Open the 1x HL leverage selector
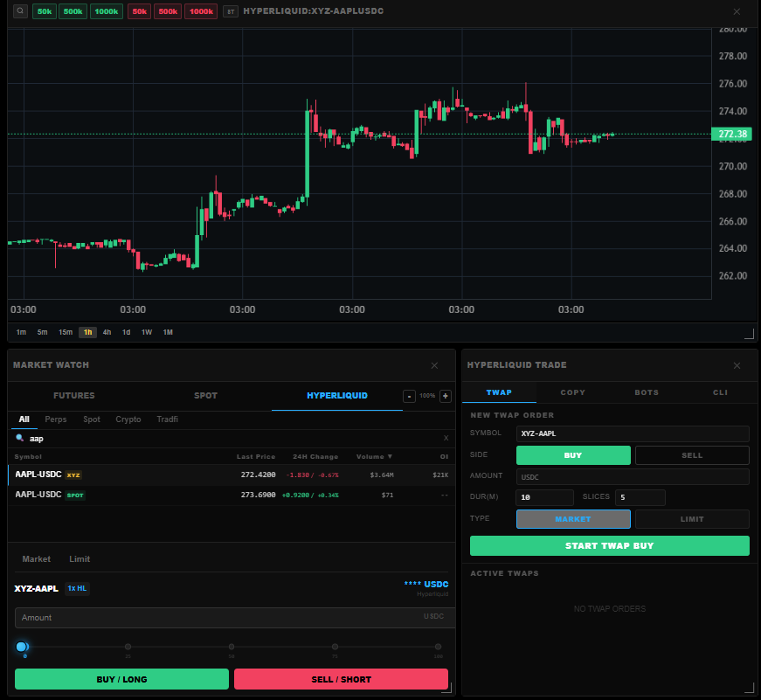 pyautogui.click(x=77, y=588)
